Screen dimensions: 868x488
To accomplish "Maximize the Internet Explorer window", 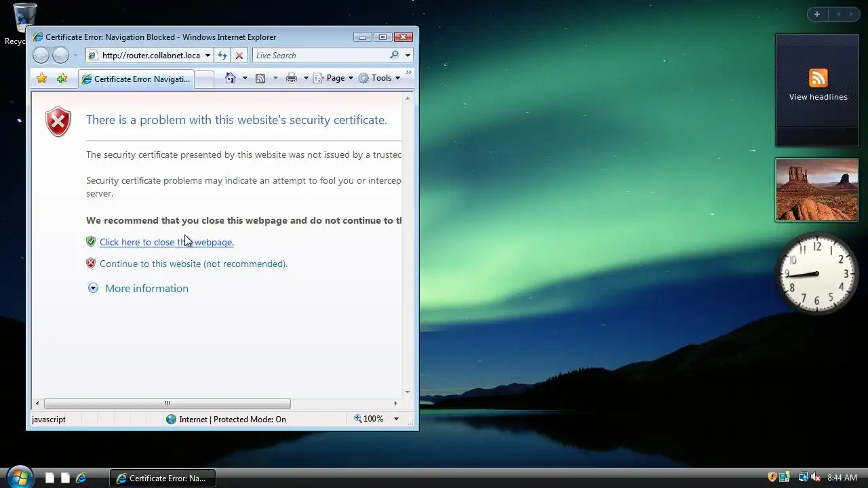I will click(x=382, y=37).
